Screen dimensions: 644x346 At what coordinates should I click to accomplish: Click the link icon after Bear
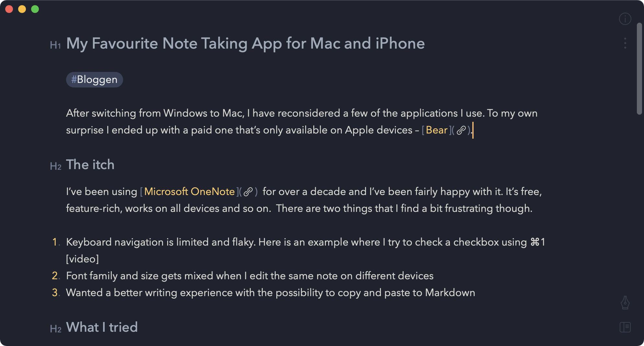point(461,130)
